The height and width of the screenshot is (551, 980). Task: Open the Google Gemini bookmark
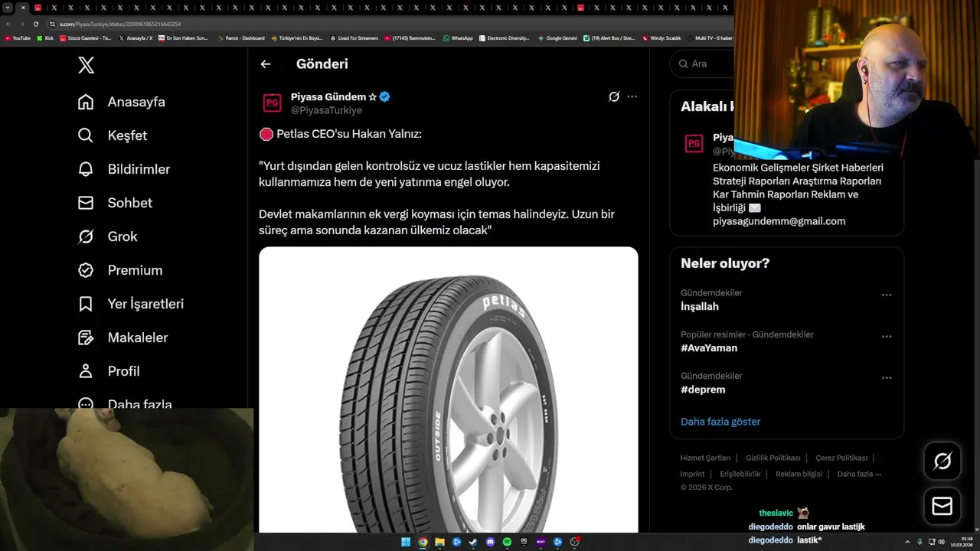coord(557,37)
